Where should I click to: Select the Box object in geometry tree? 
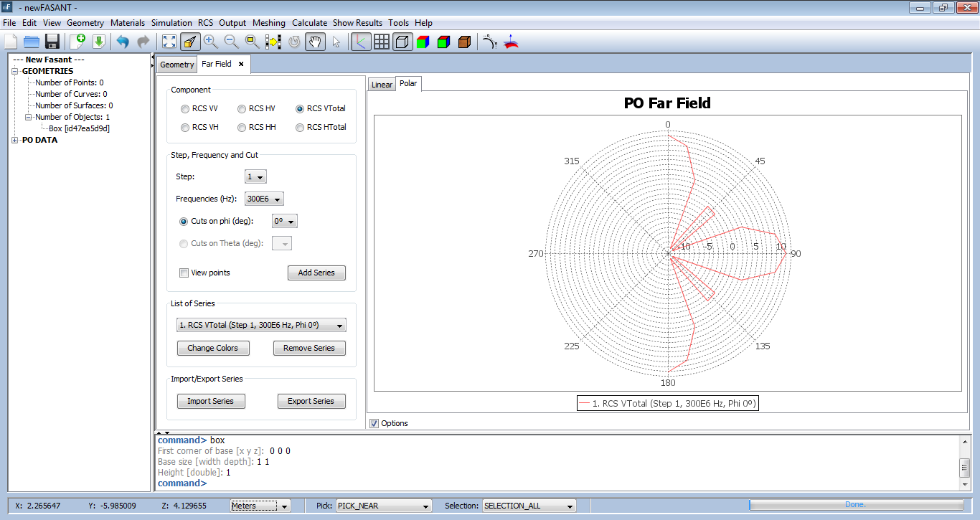(79, 128)
